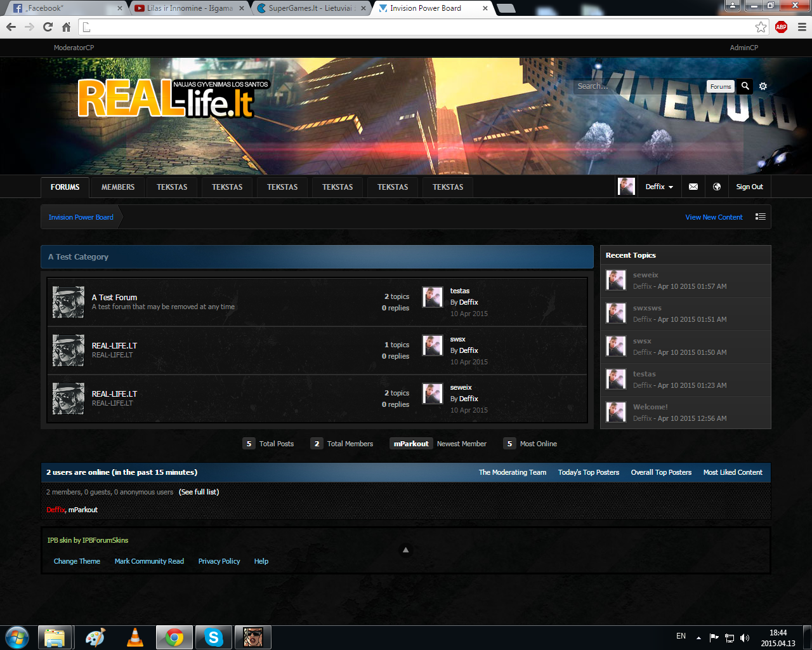
Task: Open Most Liked Content
Action: click(x=733, y=472)
